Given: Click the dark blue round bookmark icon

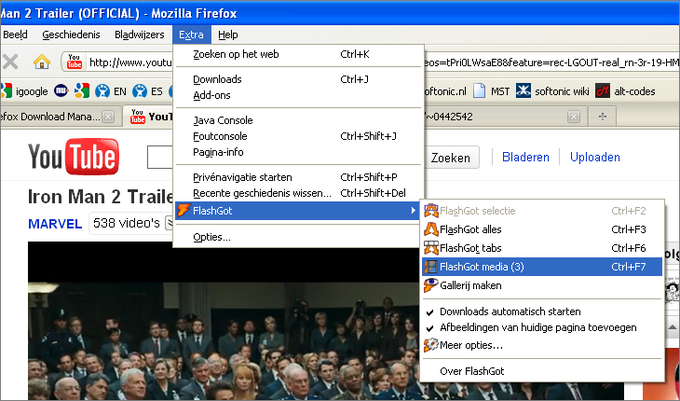Looking at the screenshot, I should [x=61, y=91].
